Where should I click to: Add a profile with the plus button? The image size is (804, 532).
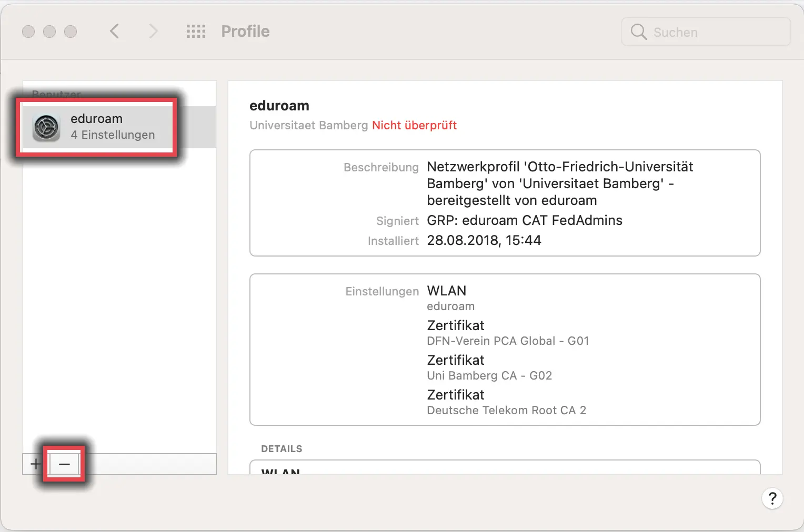pyautogui.click(x=35, y=464)
